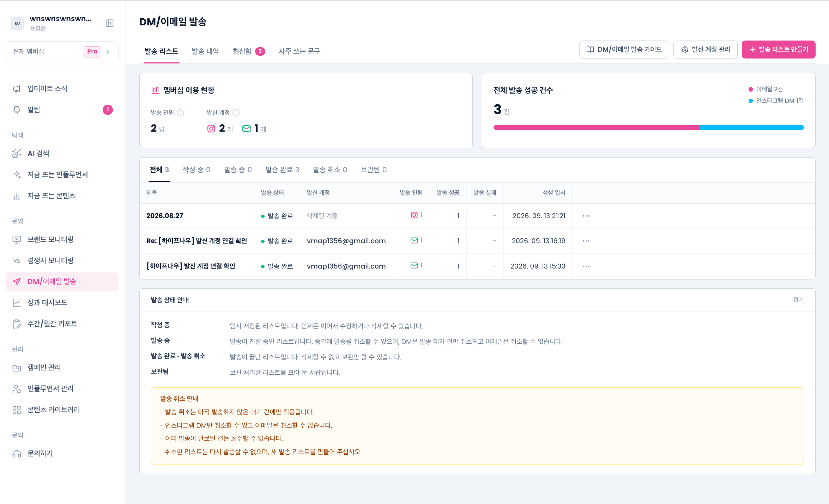Open more options for 15:33 row
Viewport: 829px width, 504px height.
pos(586,266)
